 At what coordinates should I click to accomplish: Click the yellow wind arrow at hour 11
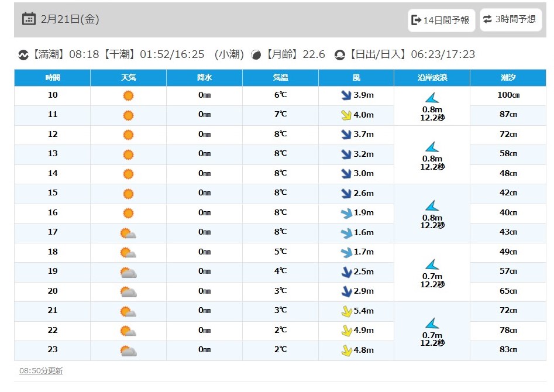click(x=346, y=115)
